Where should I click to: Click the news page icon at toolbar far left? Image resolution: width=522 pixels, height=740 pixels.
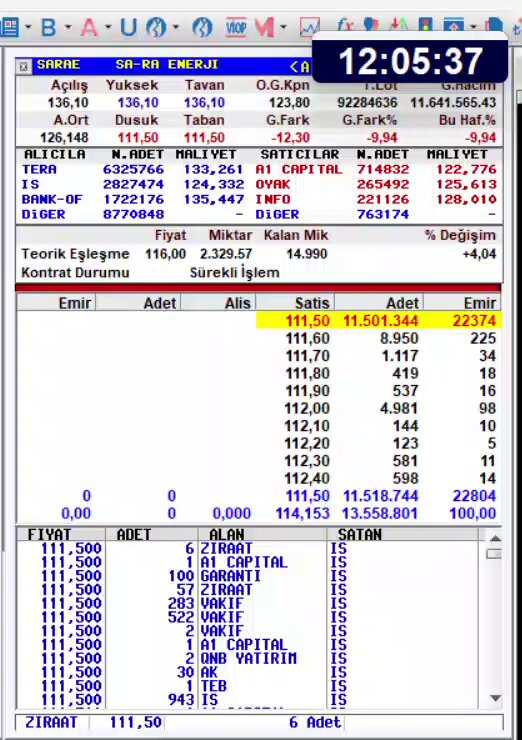coord(9,27)
